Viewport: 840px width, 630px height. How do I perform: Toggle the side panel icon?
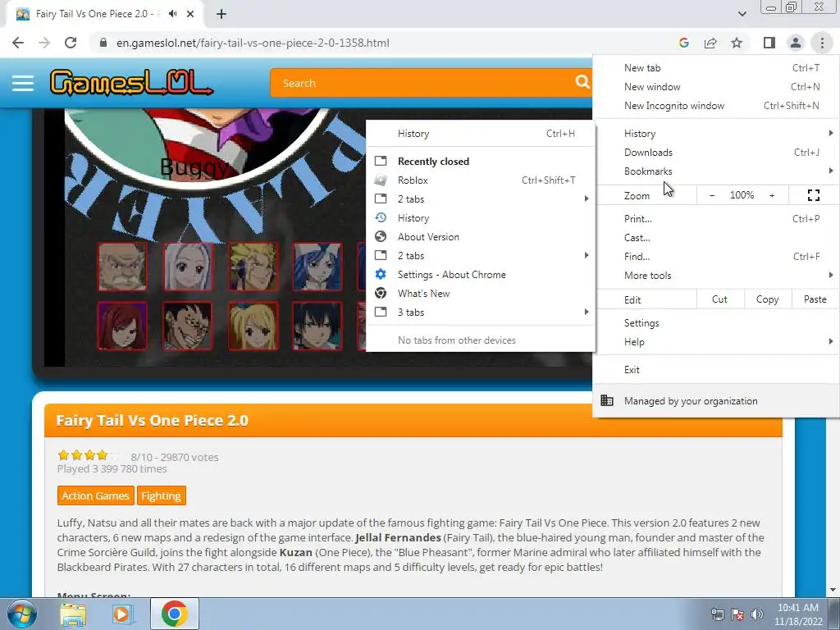coord(769,43)
